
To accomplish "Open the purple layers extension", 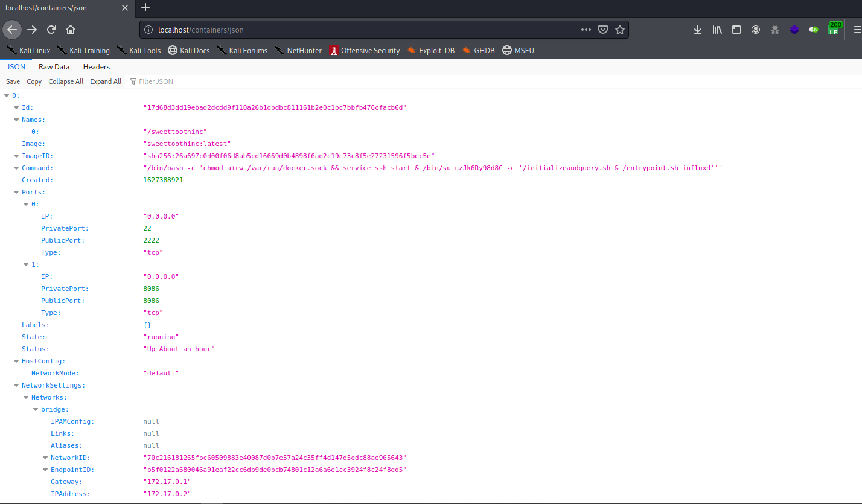I will pyautogui.click(x=794, y=29).
